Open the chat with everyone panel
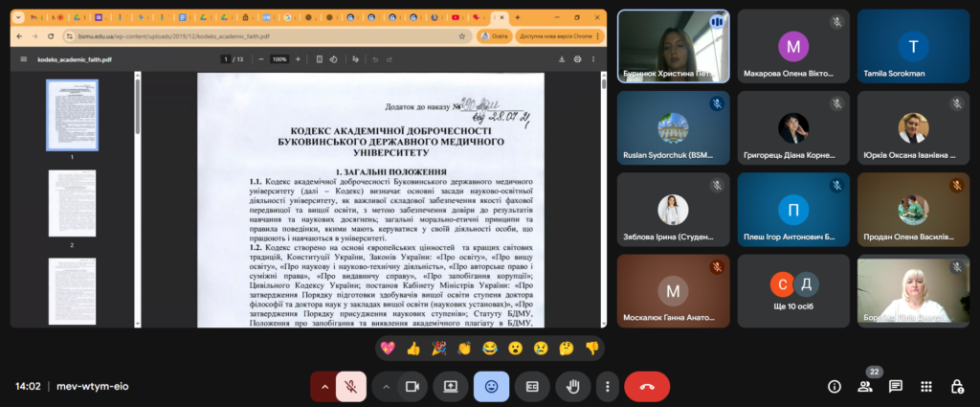Image resolution: width=980 pixels, height=407 pixels. (896, 386)
